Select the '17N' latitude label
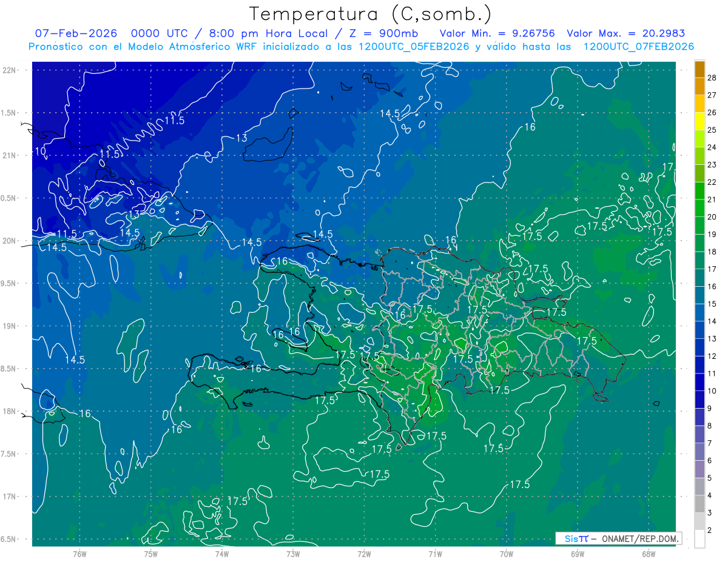This screenshot has width=728, height=562. [9, 497]
